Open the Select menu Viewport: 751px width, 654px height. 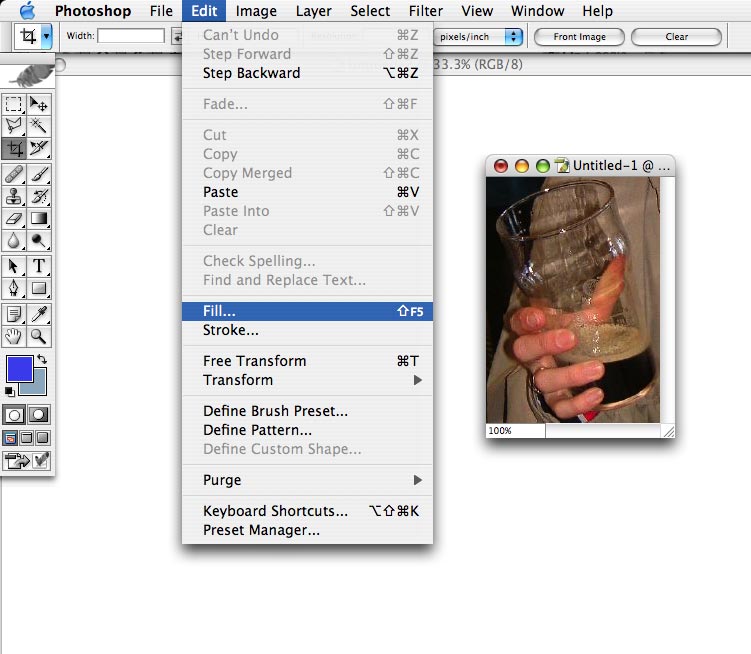click(370, 11)
